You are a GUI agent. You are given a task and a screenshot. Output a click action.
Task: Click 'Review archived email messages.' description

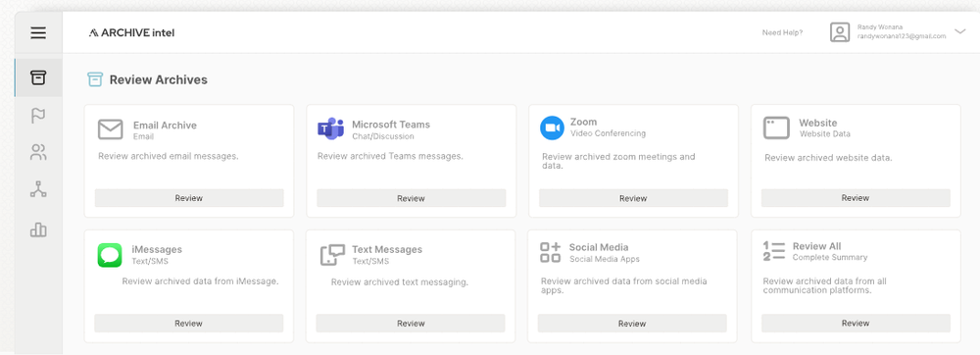(x=169, y=156)
